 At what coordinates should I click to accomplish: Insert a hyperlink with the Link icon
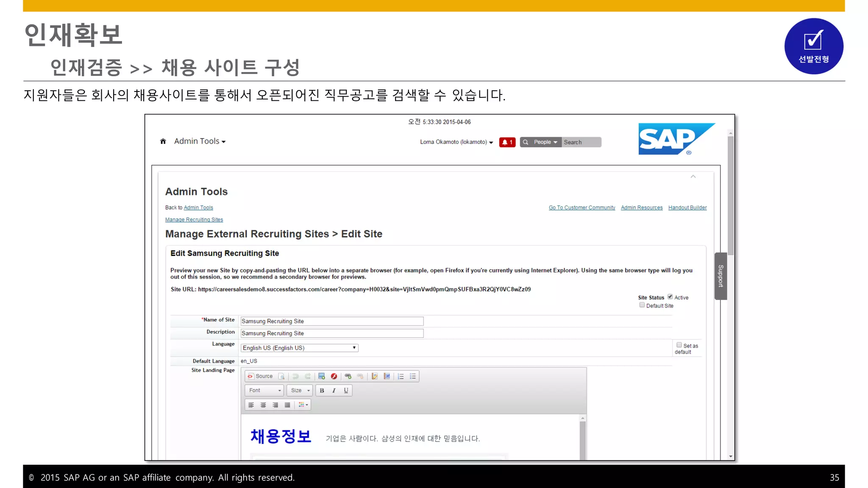click(348, 376)
